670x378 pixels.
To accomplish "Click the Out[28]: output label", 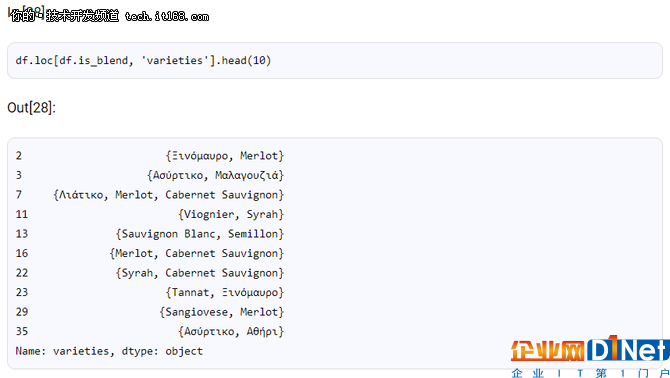I will [x=31, y=107].
